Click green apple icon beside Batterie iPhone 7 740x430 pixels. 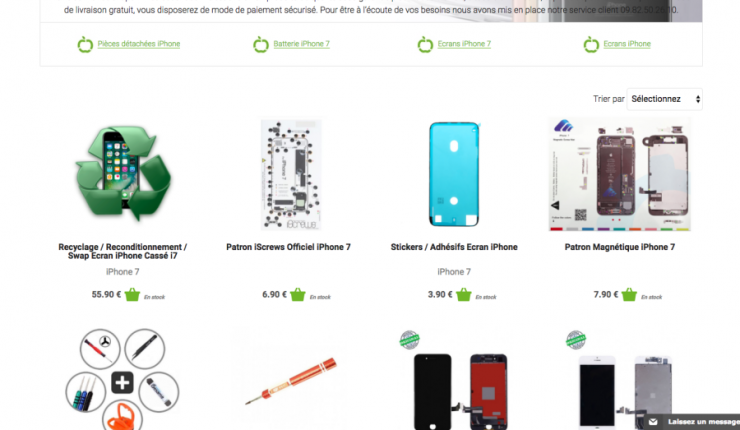coord(261,44)
